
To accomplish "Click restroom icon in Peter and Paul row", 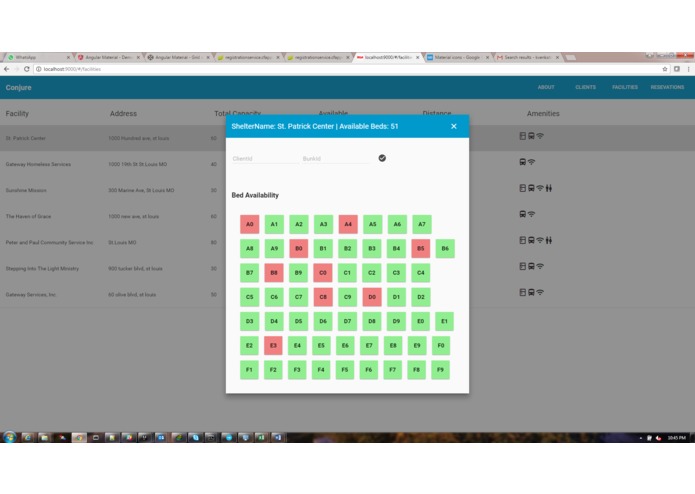I will tap(549, 240).
